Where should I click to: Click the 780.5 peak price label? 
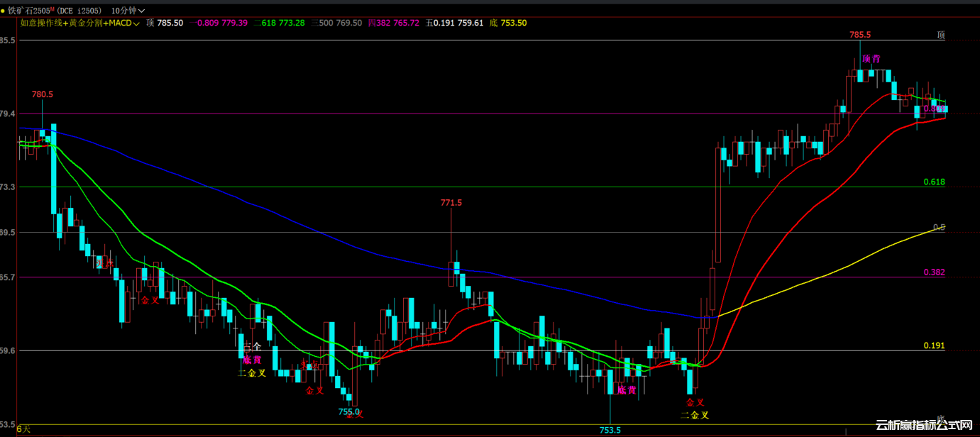(43, 94)
